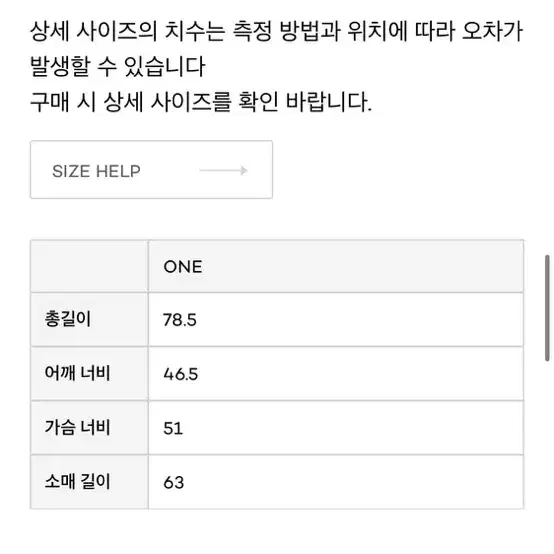Screen dimensions: 554x554
Task: Select the 63 sleeve length value
Action: 174,483
